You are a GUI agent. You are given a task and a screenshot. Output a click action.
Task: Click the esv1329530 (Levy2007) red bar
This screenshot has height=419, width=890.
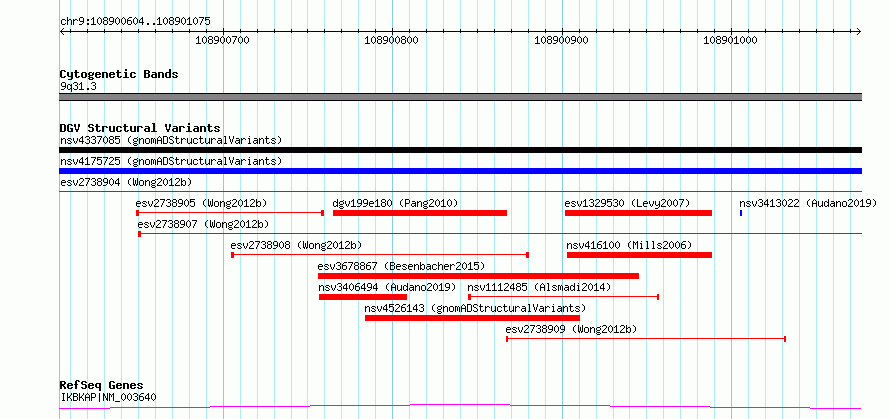pyautogui.click(x=638, y=213)
